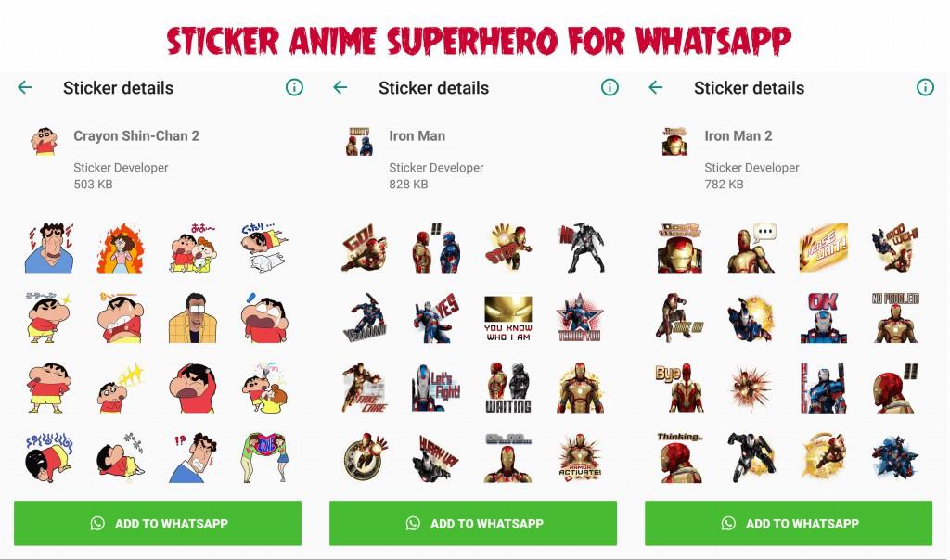Choose the 'OK' blue armor sticker
The width and height of the screenshot is (950, 560).
pos(823,318)
